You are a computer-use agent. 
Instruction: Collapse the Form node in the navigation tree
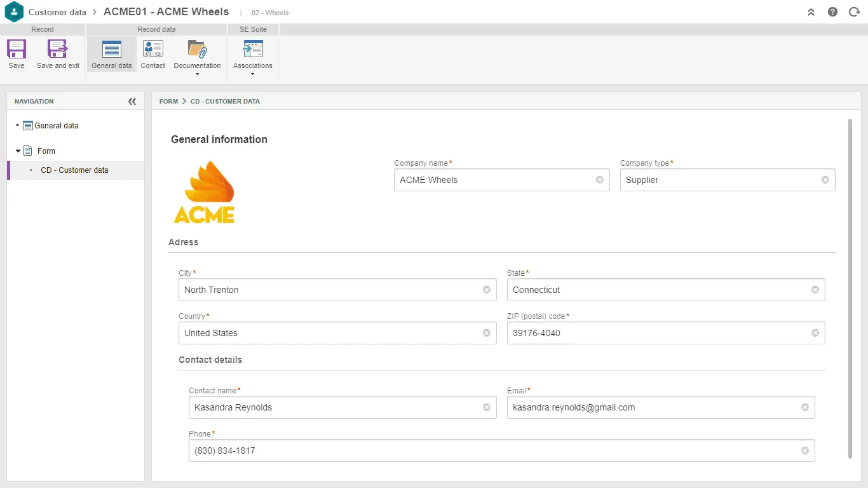click(17, 151)
